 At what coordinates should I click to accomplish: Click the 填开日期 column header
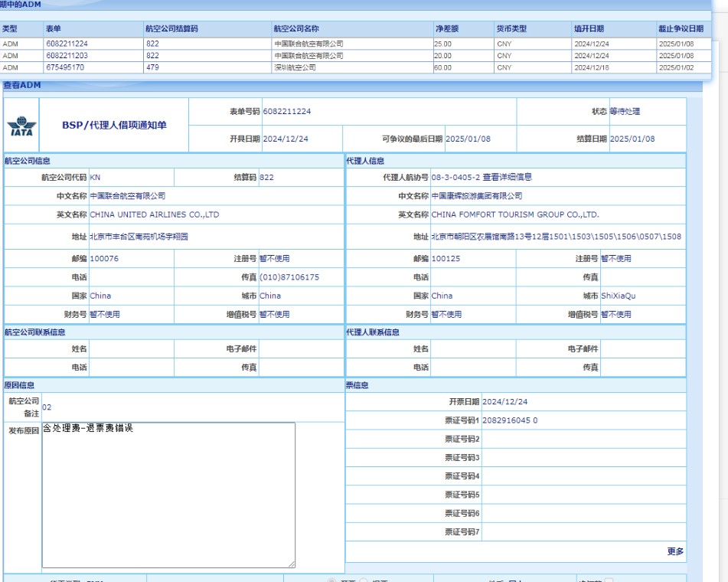pyautogui.click(x=588, y=28)
